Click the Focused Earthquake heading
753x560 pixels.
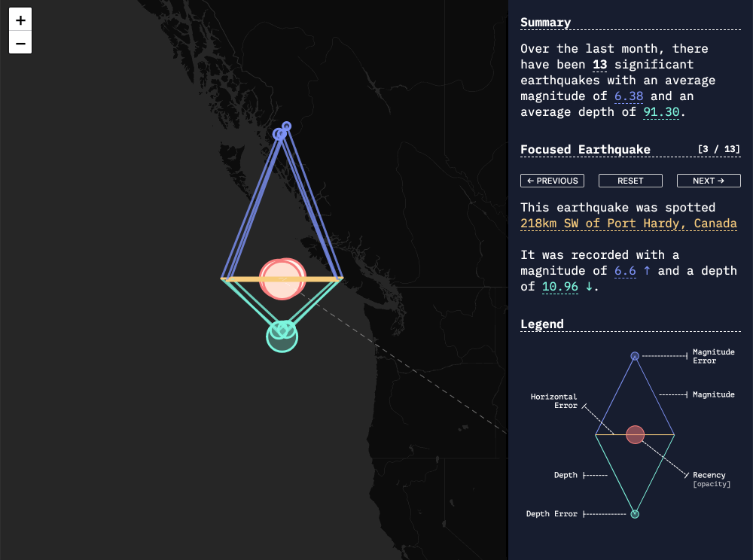click(585, 150)
